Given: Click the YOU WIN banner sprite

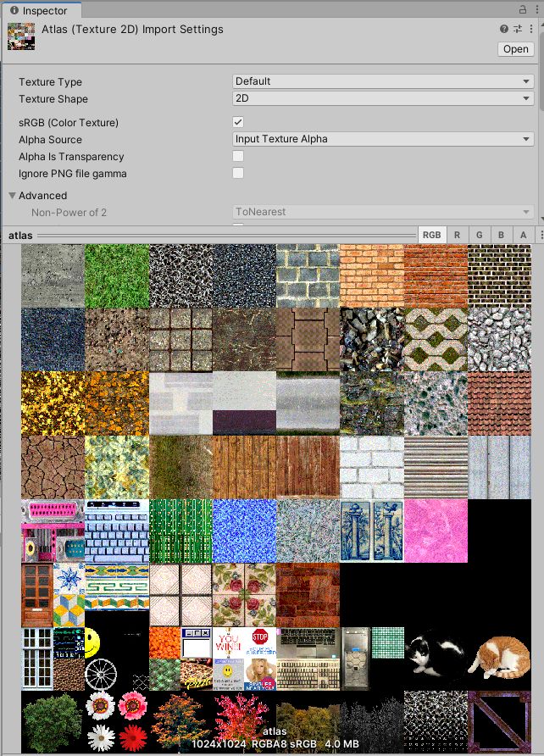Looking at the screenshot, I should [228, 642].
